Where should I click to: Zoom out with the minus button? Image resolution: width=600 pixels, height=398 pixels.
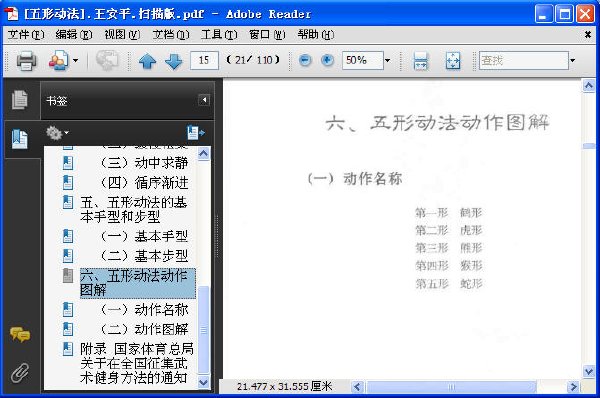[x=305, y=60]
